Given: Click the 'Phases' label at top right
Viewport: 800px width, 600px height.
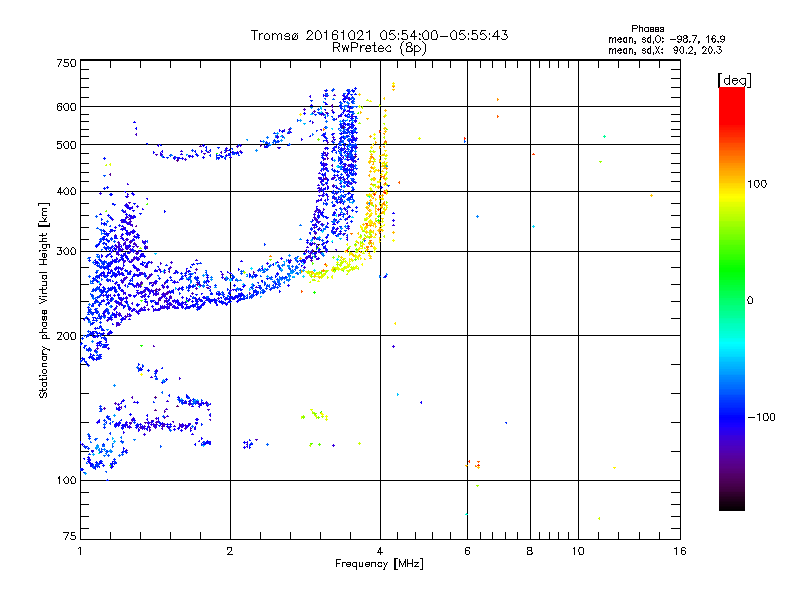Looking at the screenshot, I should pos(647,29).
